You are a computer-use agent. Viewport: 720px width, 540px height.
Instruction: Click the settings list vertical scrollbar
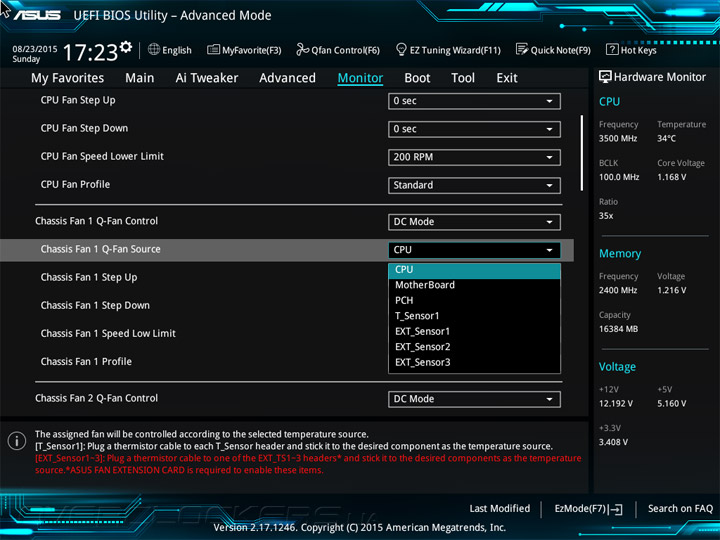point(582,153)
